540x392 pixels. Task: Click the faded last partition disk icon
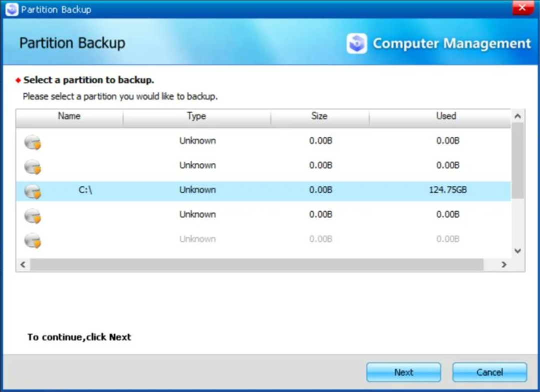(x=32, y=240)
